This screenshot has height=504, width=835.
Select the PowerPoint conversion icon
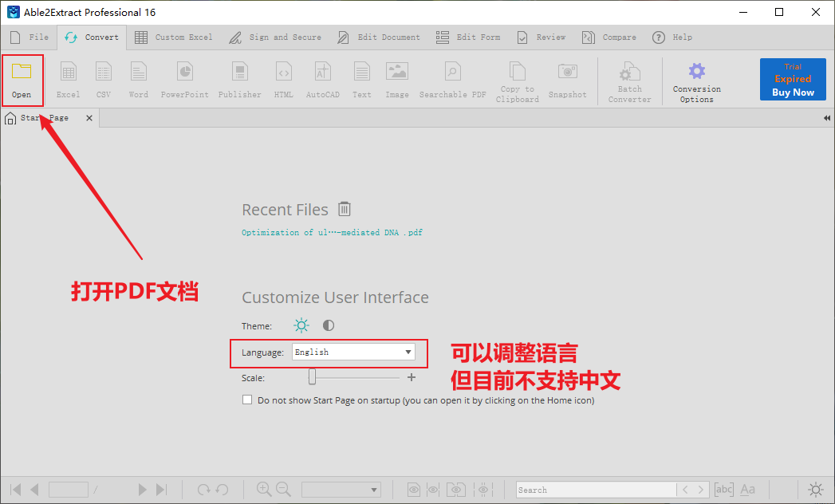185,72
